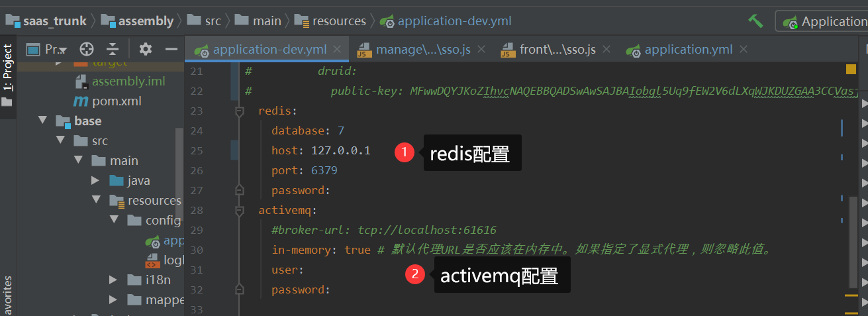Click the Maven icon of pom.xml
This screenshot has height=316, width=868.
(81, 101)
